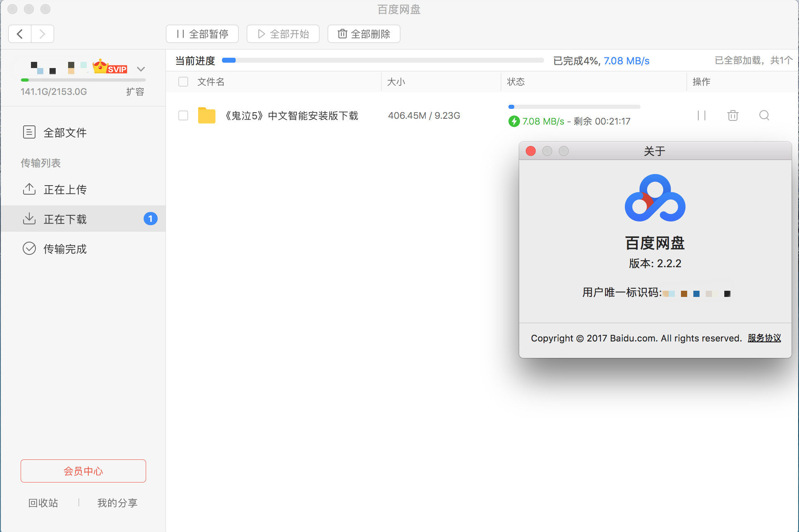The width and height of the screenshot is (799, 532).
Task: Click the green speed-boost lightning icon
Action: (514, 121)
